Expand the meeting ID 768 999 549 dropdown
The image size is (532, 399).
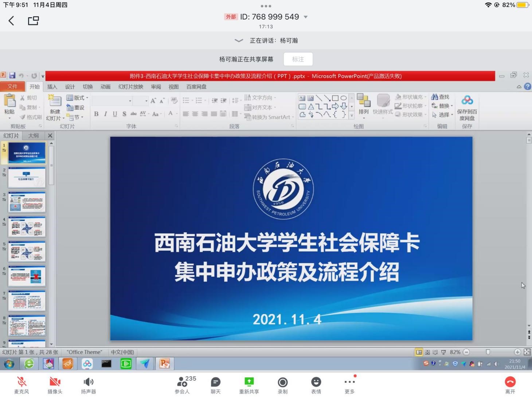click(306, 17)
